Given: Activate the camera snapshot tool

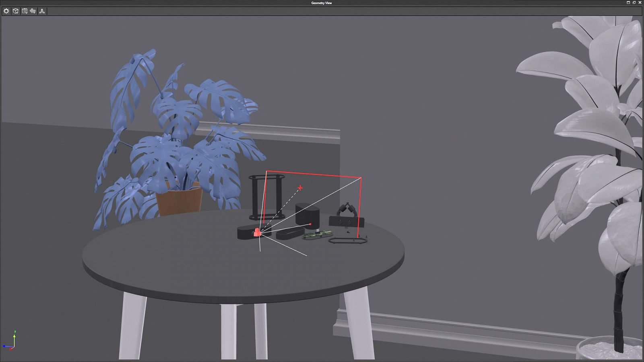Looking at the screenshot, I should coord(25,11).
